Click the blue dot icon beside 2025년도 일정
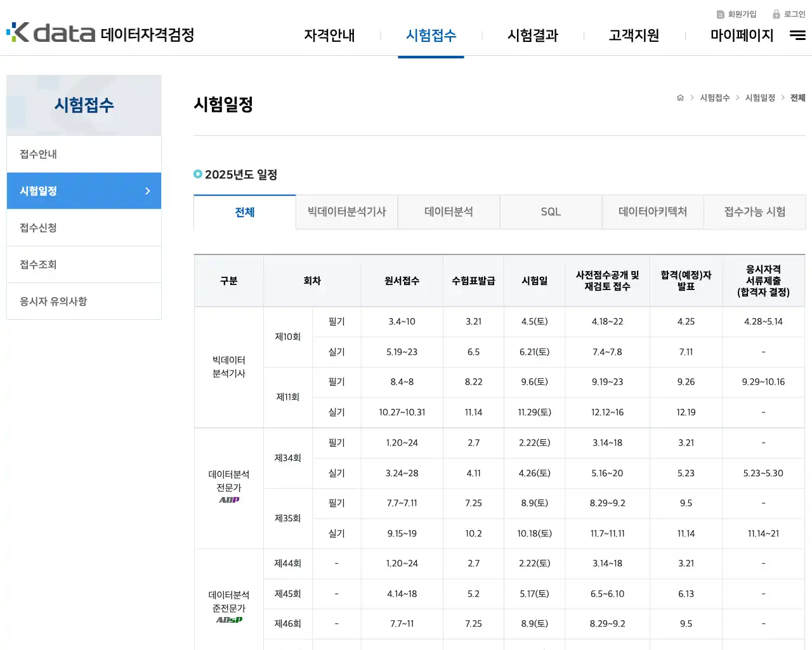 coord(197,174)
